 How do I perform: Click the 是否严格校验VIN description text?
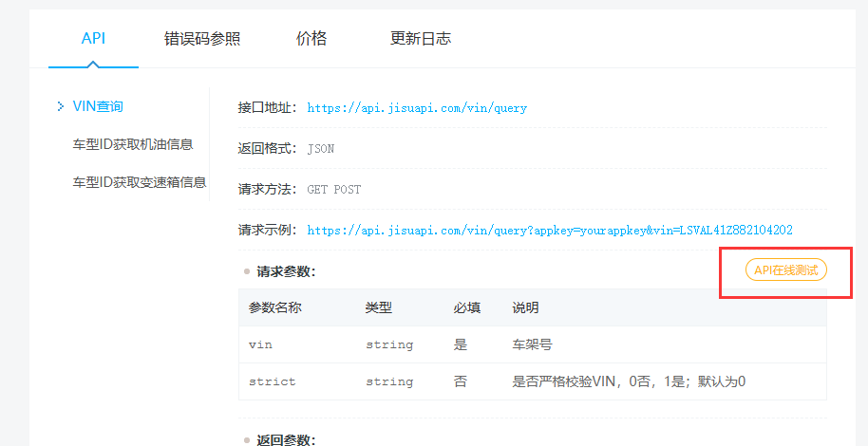(629, 381)
